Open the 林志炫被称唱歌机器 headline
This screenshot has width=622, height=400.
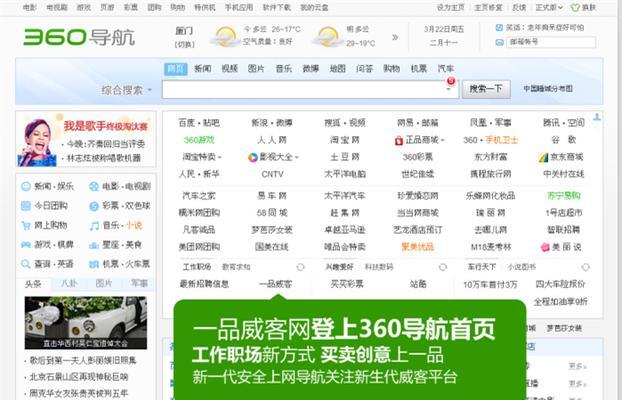[104, 158]
